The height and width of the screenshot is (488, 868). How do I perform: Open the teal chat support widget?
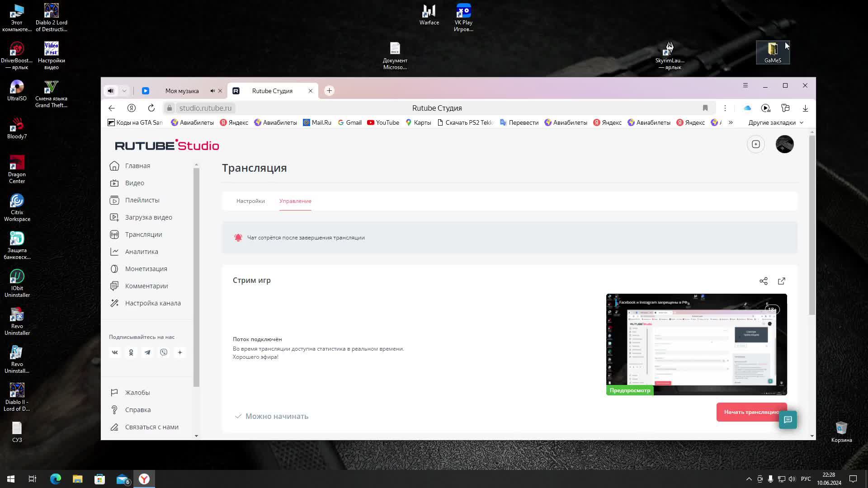[788, 420]
